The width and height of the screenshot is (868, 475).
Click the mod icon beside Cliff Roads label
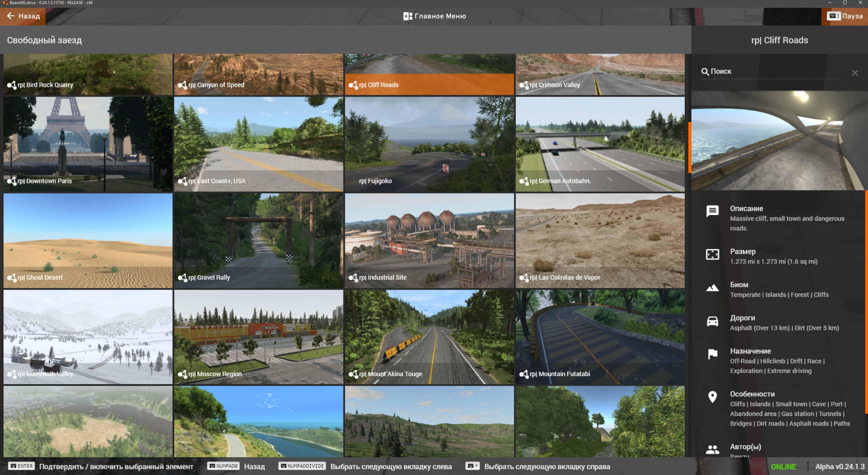[353, 85]
